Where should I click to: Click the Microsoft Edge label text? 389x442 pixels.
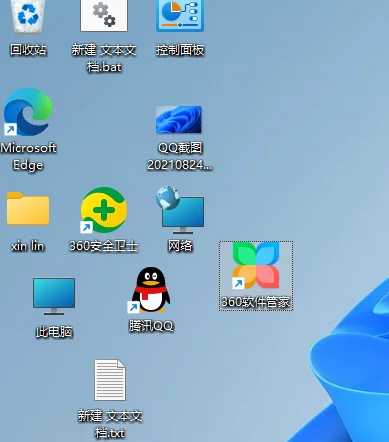click(x=28, y=156)
